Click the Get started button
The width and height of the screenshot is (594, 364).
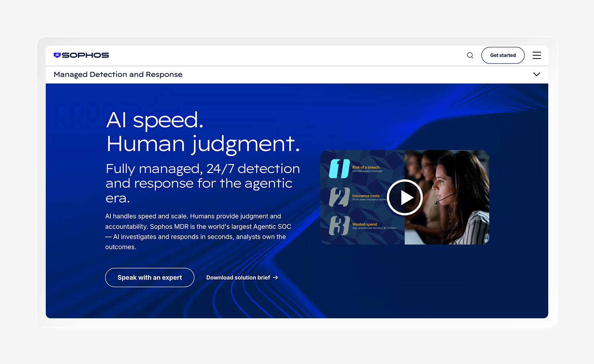point(503,55)
